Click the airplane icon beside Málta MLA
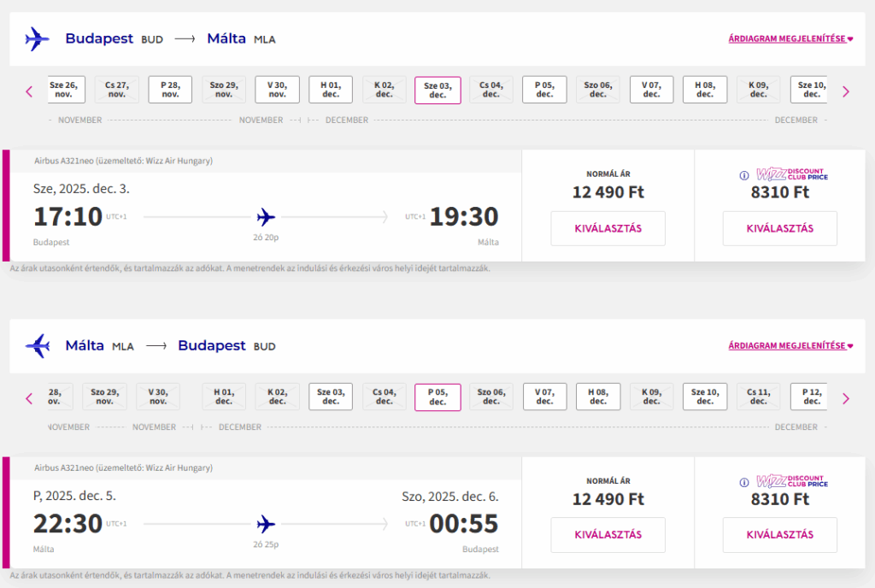Image resolution: width=875 pixels, height=588 pixels. pyautogui.click(x=38, y=345)
